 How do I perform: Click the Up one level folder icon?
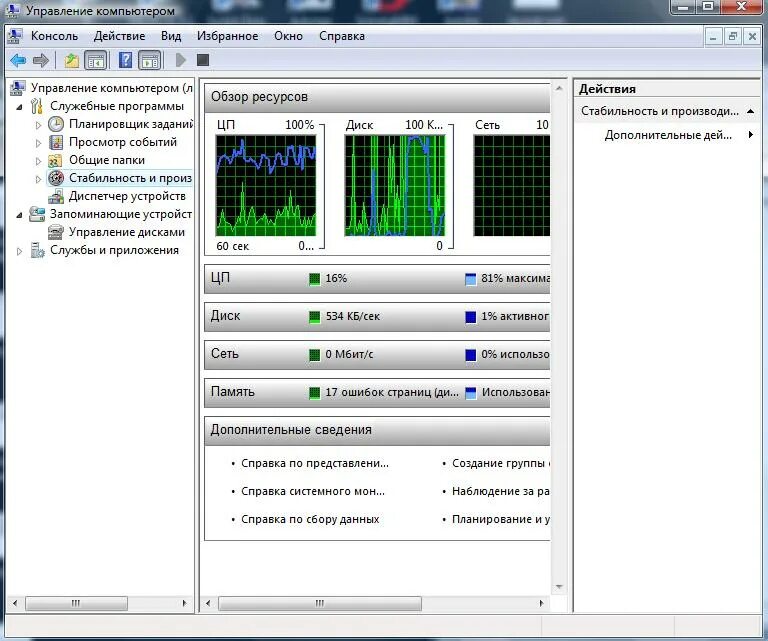72,61
